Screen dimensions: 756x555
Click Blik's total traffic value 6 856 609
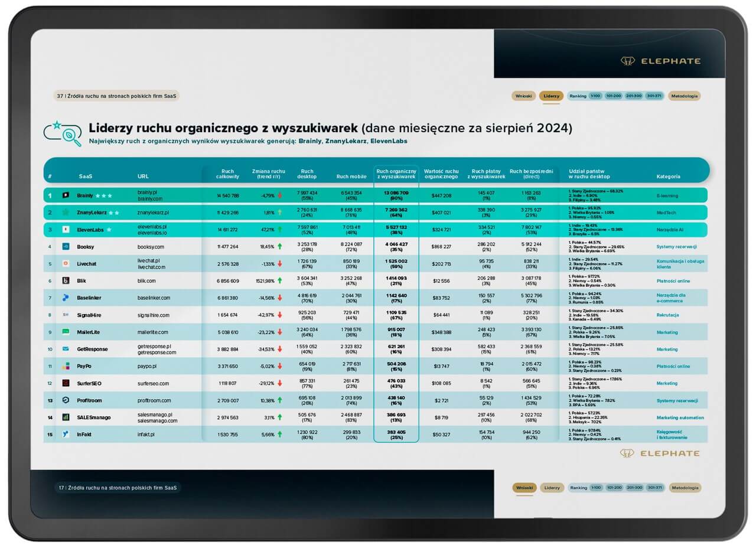[227, 281]
